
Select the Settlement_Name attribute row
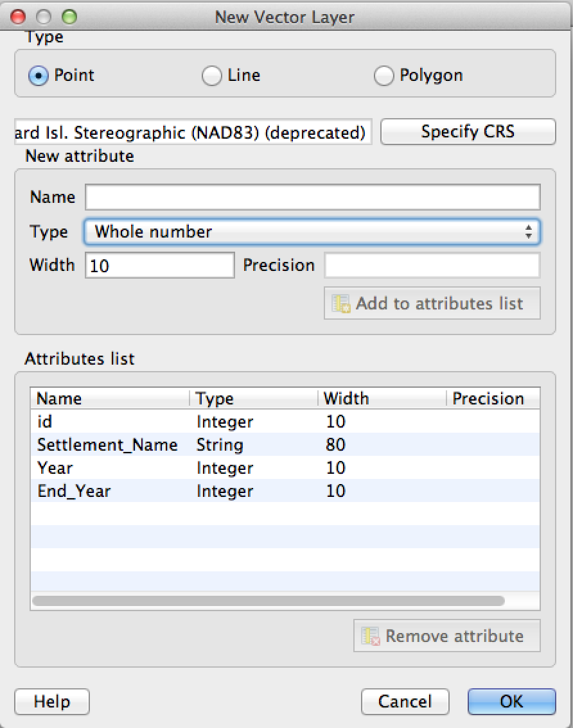click(193, 445)
